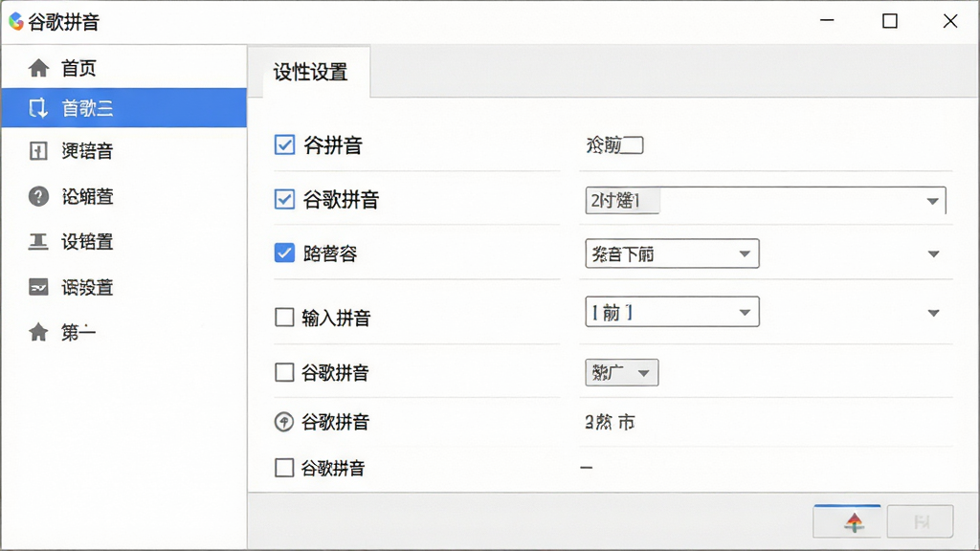Click the colored up-arrow button in the footer
The height and width of the screenshot is (551, 980).
[847, 521]
